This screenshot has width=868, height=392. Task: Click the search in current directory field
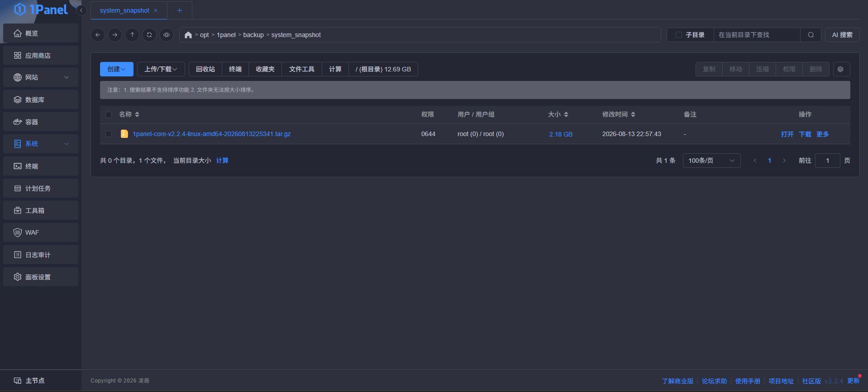(757, 35)
